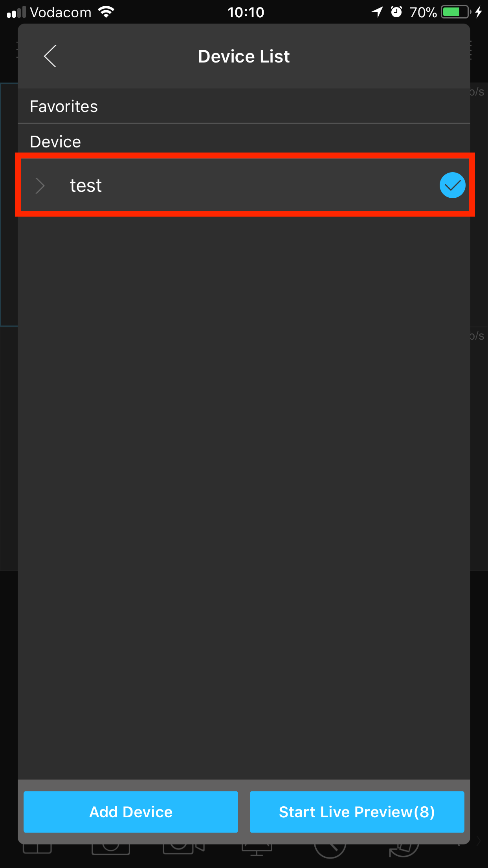Tap Start Live Preview(8) button

(357, 812)
